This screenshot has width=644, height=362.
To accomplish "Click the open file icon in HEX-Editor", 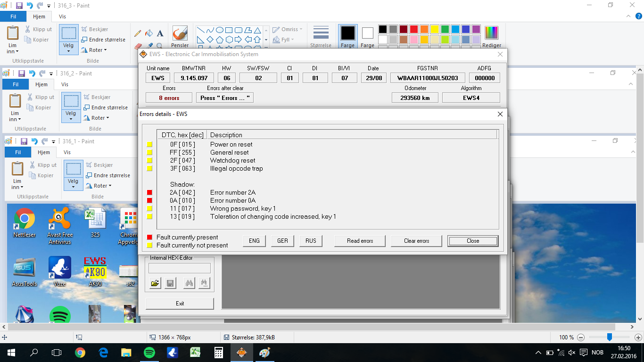I will pos(155,283).
